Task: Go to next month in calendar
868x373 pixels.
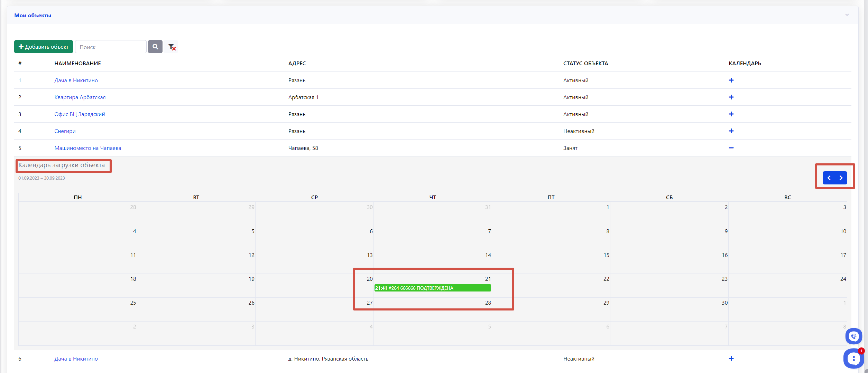Action: (x=841, y=178)
